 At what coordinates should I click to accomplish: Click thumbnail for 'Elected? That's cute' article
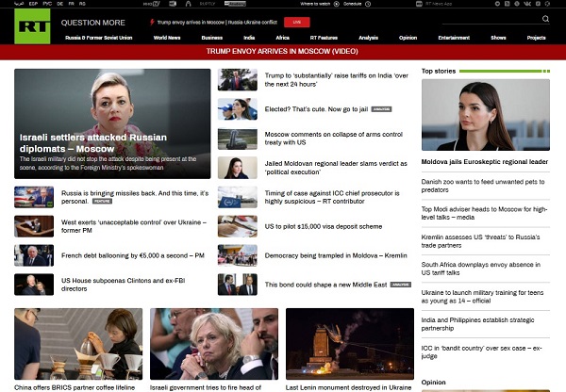238,109
